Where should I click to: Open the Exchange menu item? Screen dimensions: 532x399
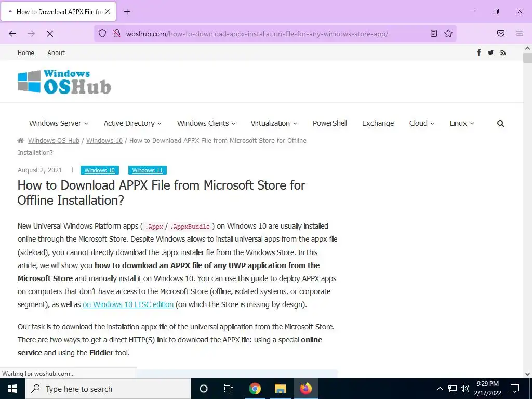pos(378,123)
